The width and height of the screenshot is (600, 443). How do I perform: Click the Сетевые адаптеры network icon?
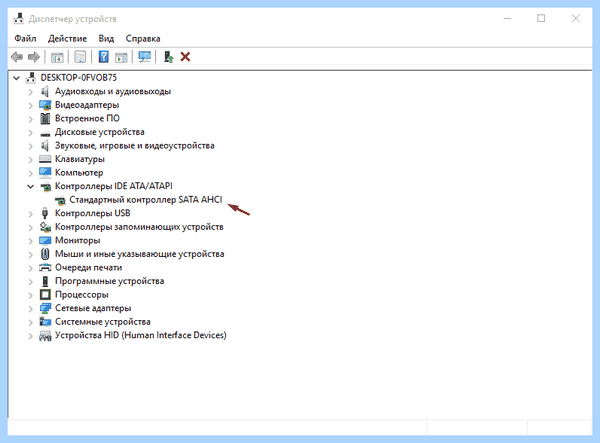(x=45, y=308)
